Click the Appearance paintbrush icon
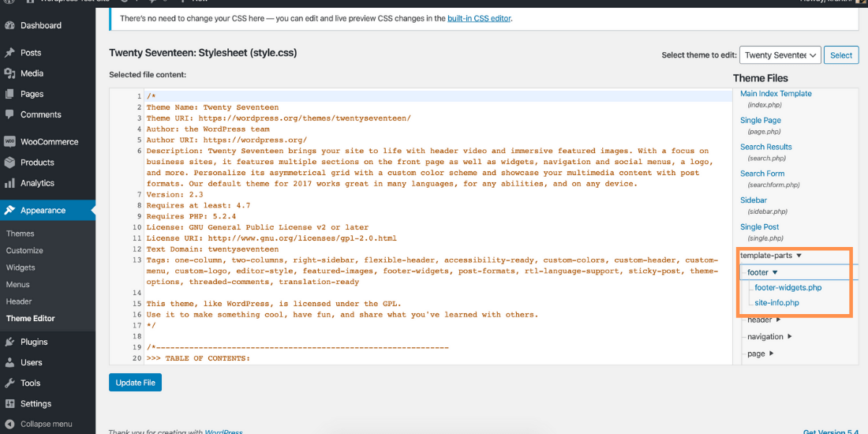Viewport: 868px width, 434px height. pyautogui.click(x=9, y=211)
